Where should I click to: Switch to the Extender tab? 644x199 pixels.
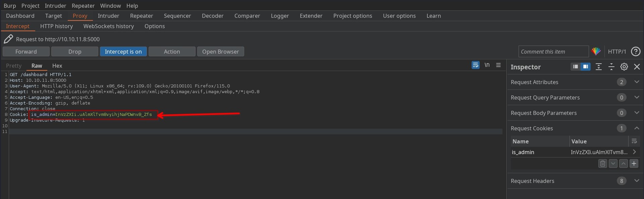[311, 16]
